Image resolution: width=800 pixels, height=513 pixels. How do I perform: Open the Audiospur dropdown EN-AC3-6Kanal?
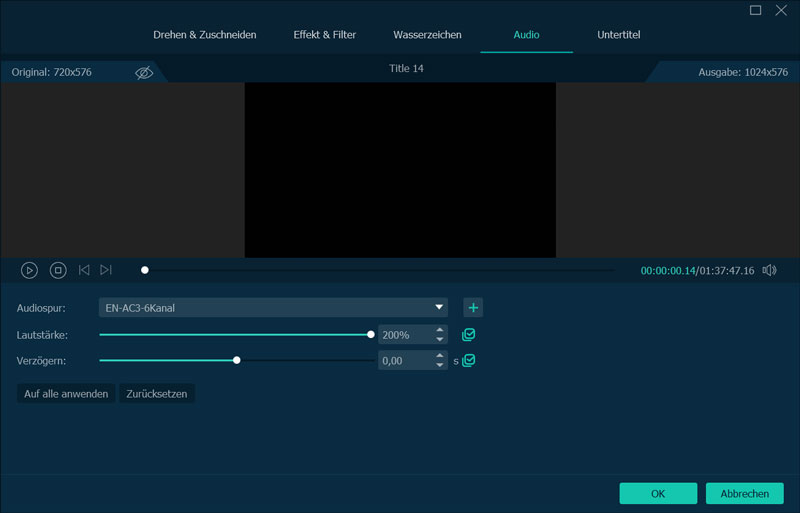[273, 307]
